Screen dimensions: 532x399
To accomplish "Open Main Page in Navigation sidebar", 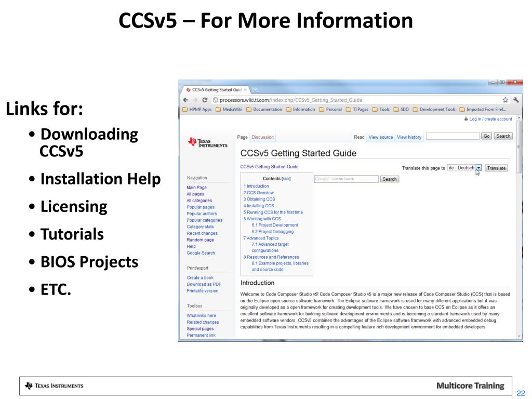I will click(x=196, y=187).
